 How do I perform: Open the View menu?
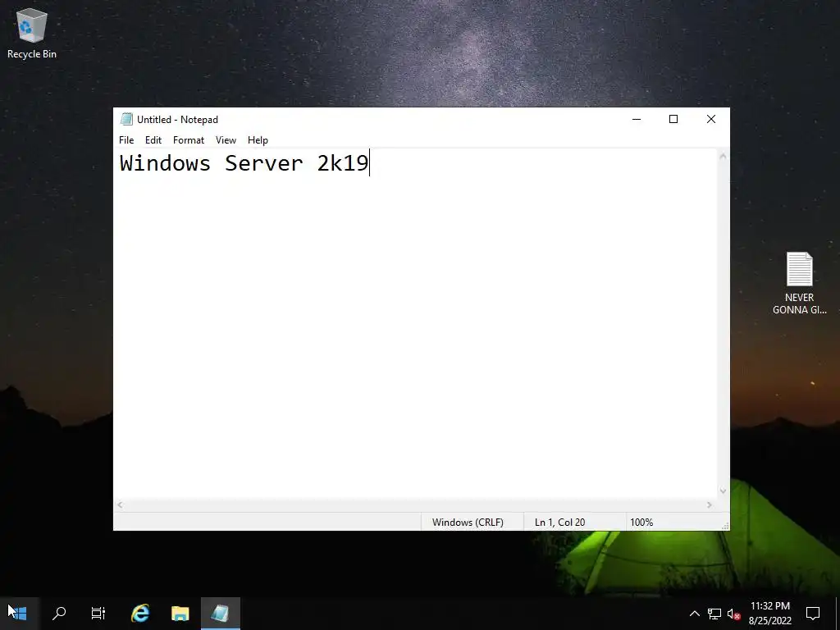226,139
